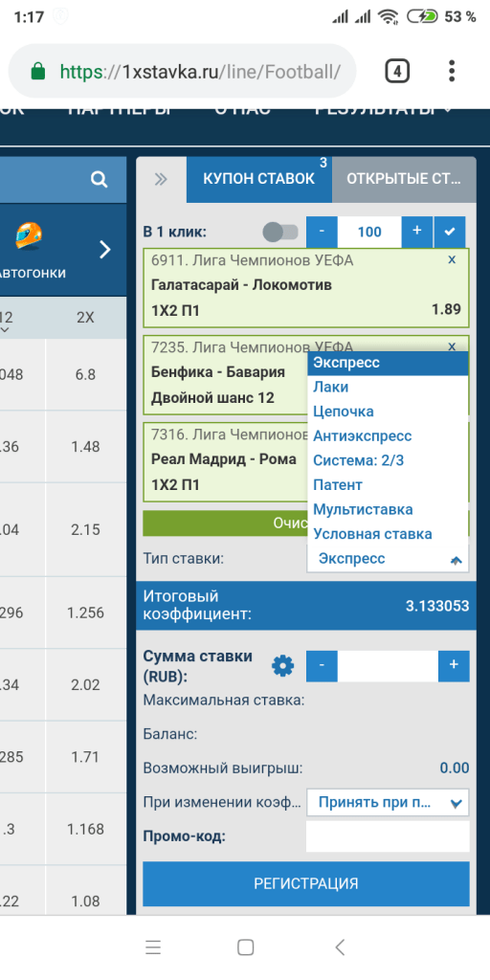Choose Цепочка bet type
490x980 pixels.
point(388,412)
